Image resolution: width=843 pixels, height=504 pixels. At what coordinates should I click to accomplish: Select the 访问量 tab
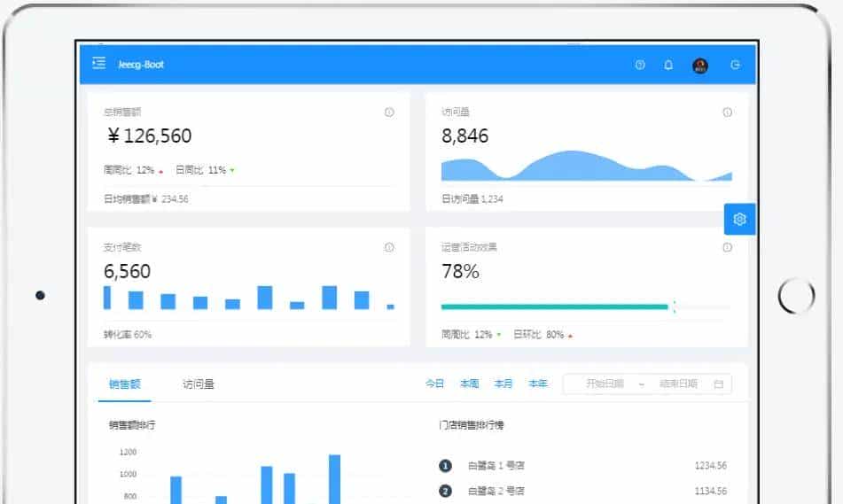(x=199, y=384)
